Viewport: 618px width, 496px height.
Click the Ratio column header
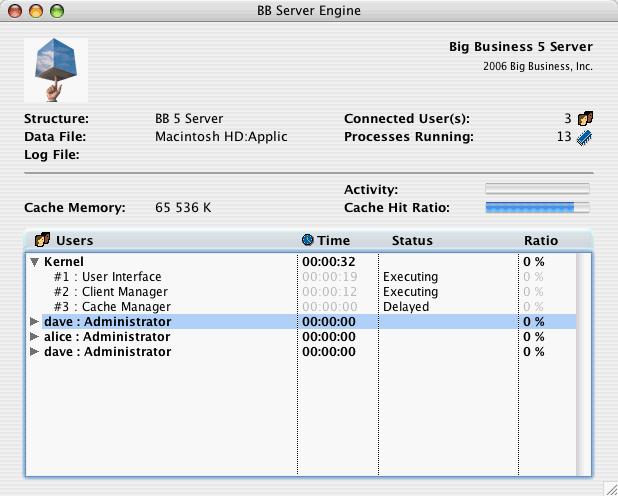(x=541, y=241)
